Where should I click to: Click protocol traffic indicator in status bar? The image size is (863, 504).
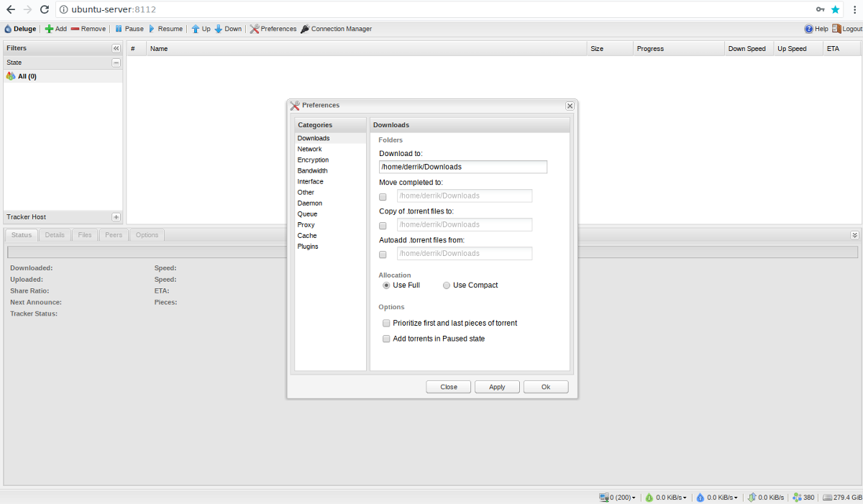[766, 498]
